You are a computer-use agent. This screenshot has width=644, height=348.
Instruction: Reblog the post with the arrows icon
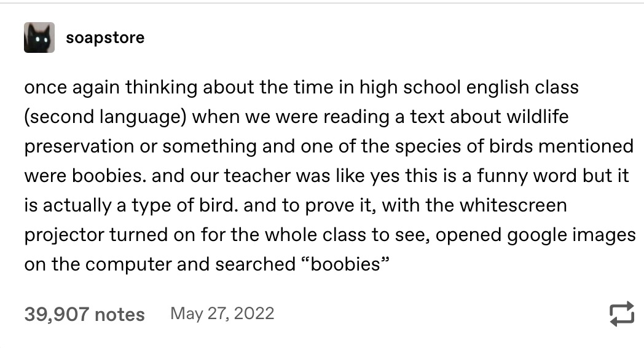621,314
